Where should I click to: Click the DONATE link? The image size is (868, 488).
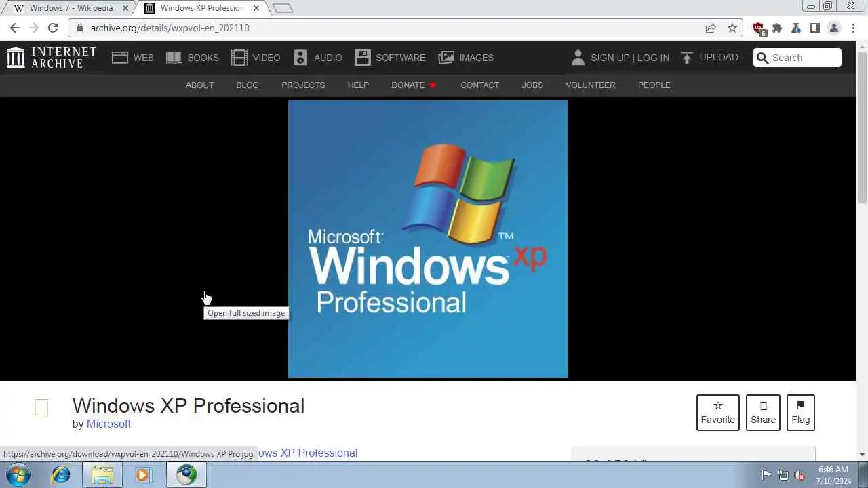[x=414, y=85]
